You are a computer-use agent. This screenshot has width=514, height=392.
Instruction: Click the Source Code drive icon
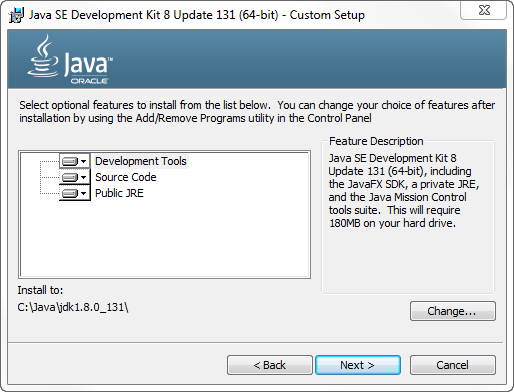(x=70, y=177)
